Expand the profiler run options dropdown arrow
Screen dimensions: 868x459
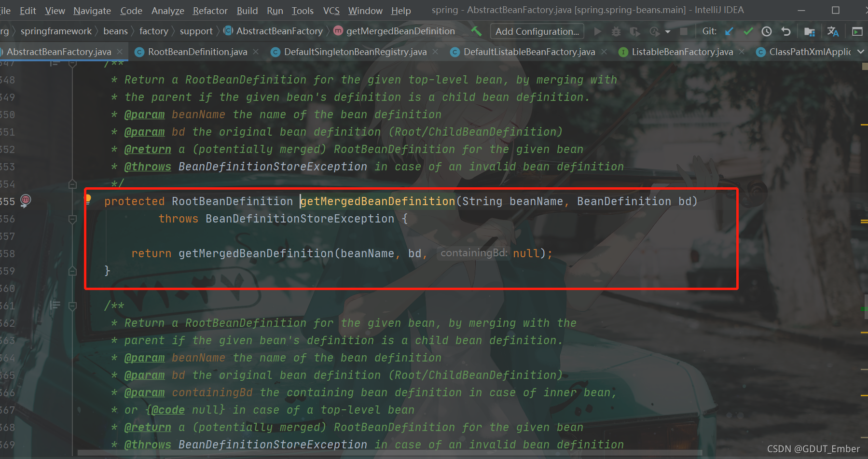[668, 32]
